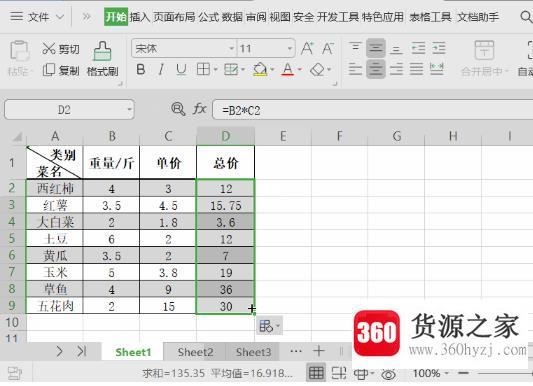The height and width of the screenshot is (386, 533).
Task: Open the Name Box dropdown arrow
Action: click(129, 109)
